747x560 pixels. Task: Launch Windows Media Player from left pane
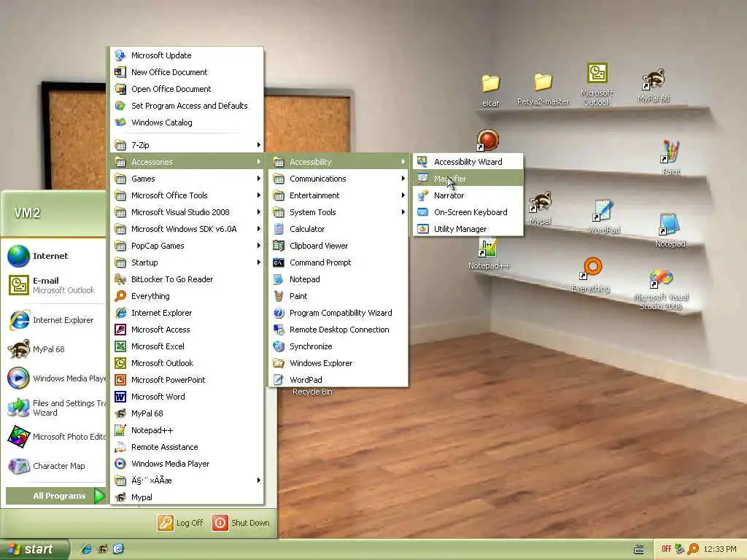(x=55, y=378)
